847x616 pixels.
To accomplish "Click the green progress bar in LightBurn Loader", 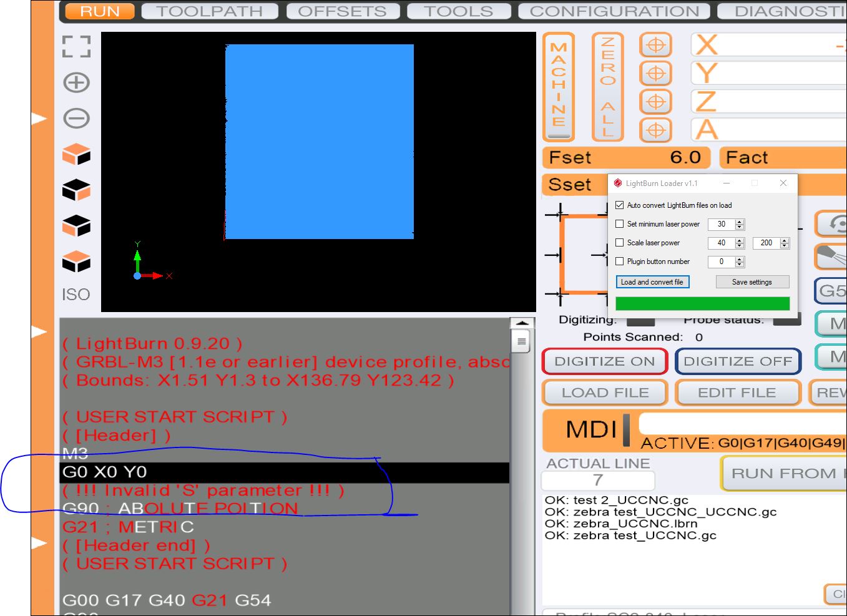I will click(702, 303).
